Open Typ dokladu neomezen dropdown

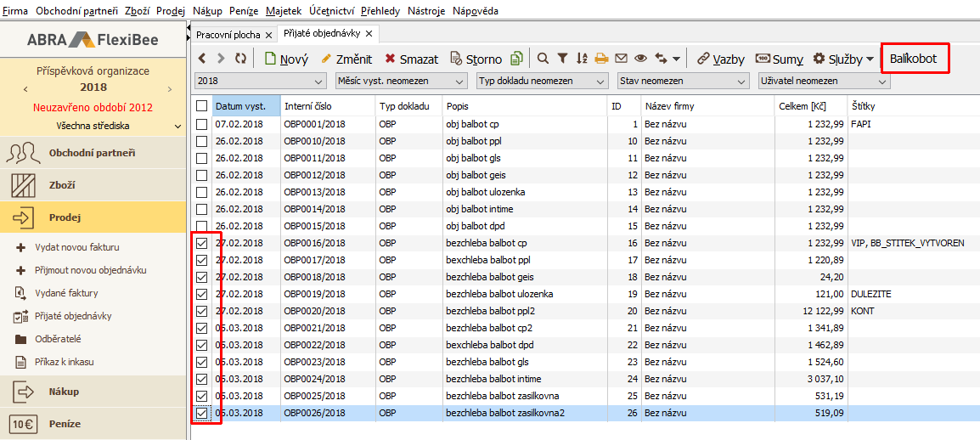(x=542, y=82)
